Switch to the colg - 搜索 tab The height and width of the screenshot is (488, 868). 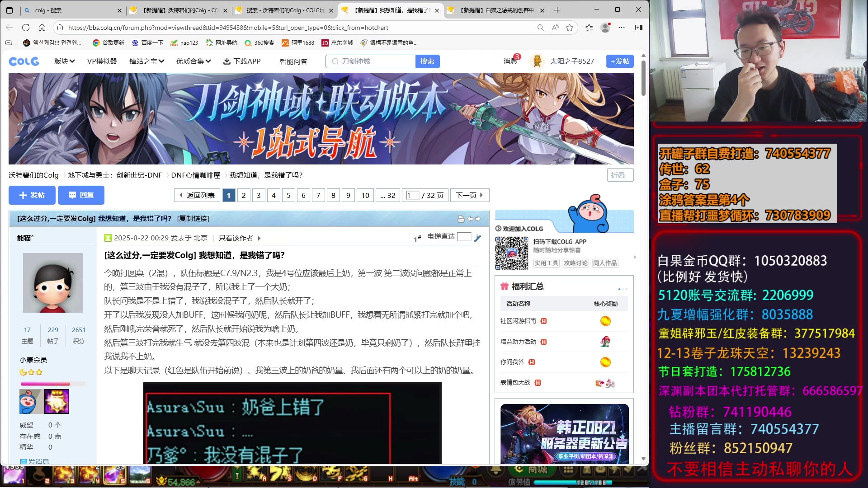tap(72, 10)
